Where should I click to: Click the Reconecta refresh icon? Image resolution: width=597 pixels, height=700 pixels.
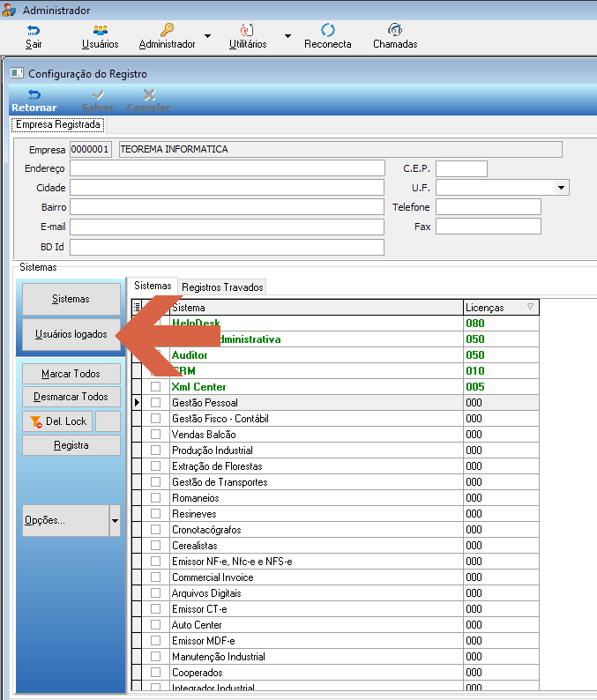328,30
